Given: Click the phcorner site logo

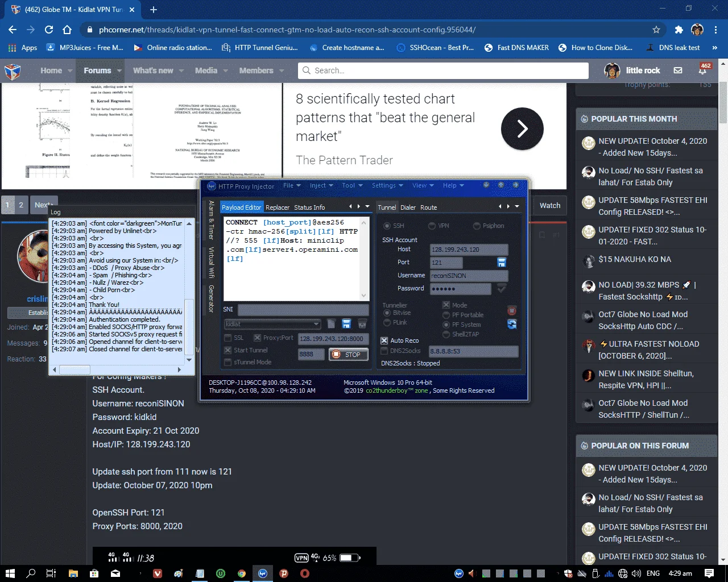Looking at the screenshot, I should [x=13, y=71].
